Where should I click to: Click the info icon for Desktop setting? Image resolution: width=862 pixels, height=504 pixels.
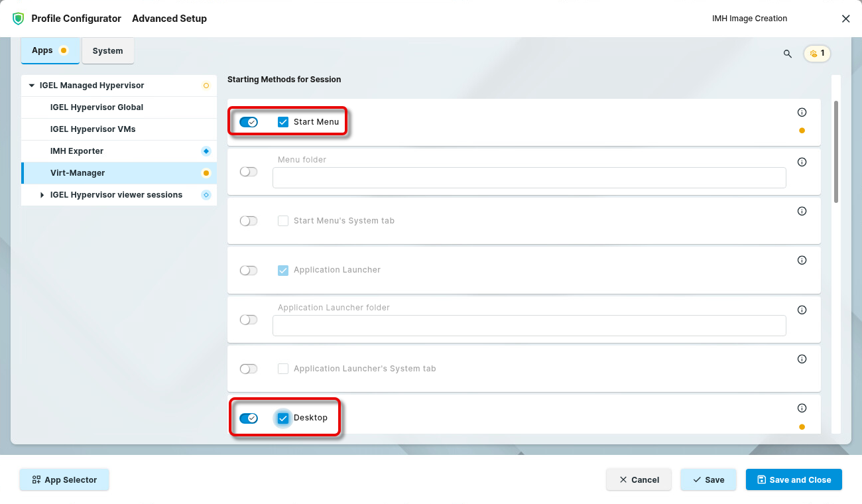tap(802, 409)
